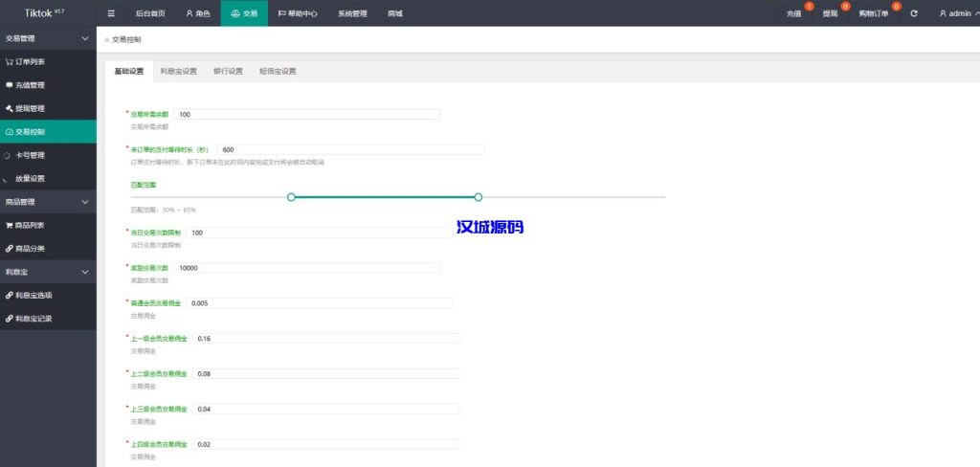Click the left handle of 匹配范围 slider
Screen dimensions: 980x467
pos(291,196)
